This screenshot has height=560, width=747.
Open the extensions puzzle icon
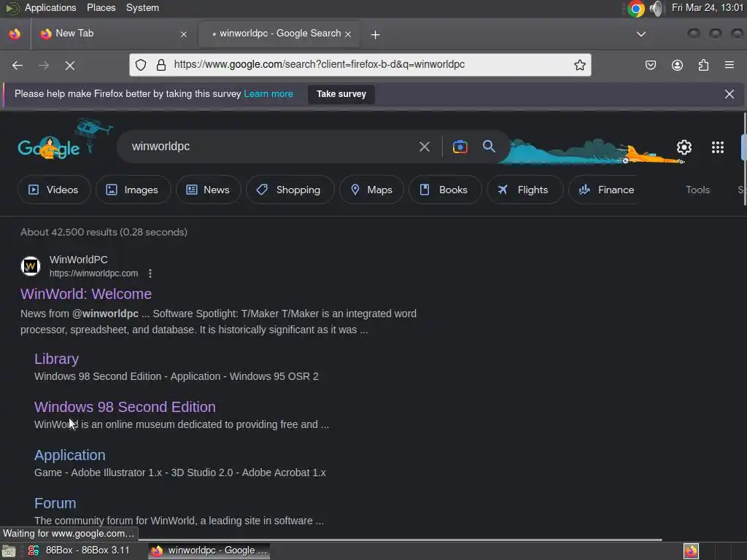703,65
